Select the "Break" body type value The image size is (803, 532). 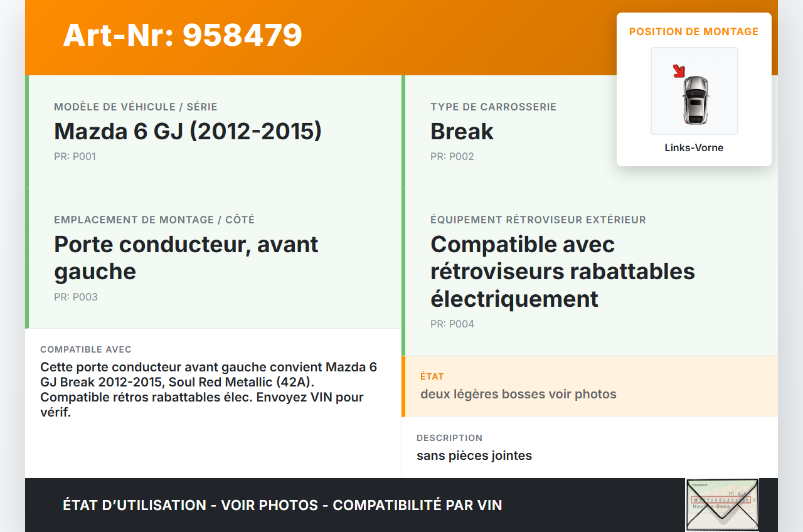tap(462, 131)
